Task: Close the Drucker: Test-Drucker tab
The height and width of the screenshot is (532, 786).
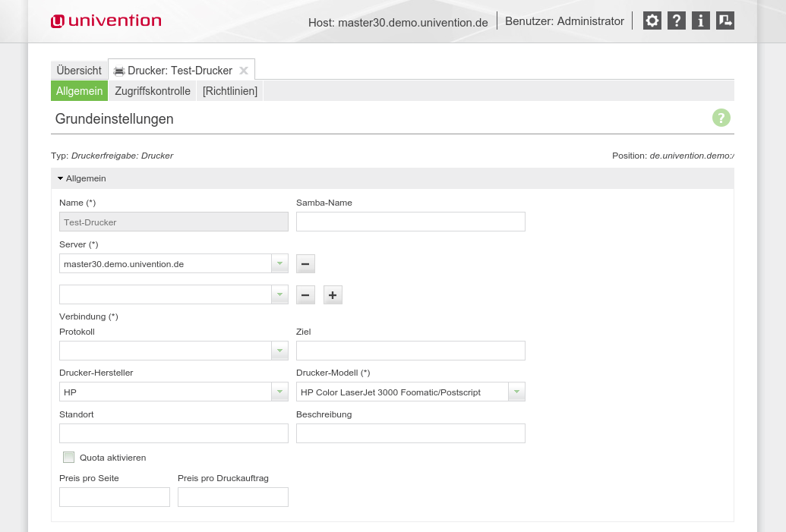Action: [x=244, y=71]
